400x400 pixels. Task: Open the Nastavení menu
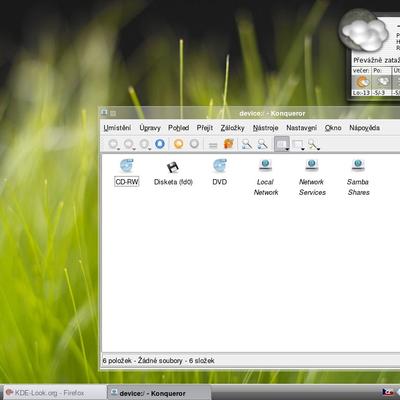(x=301, y=128)
